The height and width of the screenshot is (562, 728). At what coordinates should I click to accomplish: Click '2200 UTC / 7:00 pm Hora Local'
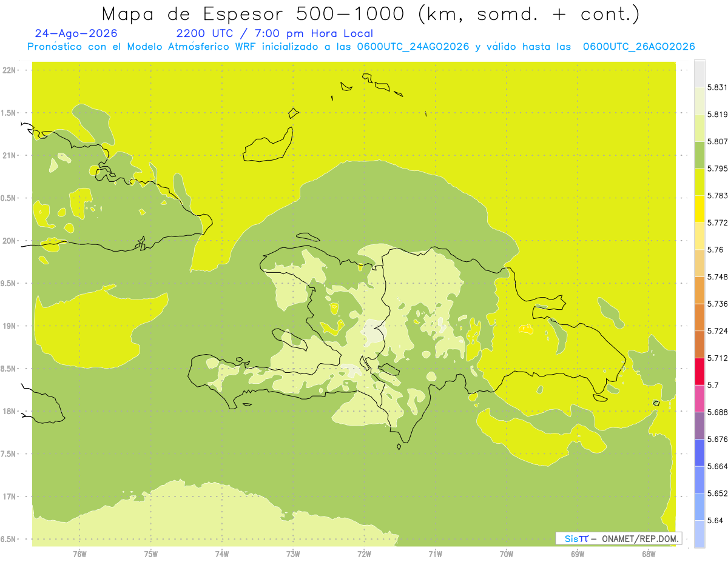[274, 33]
